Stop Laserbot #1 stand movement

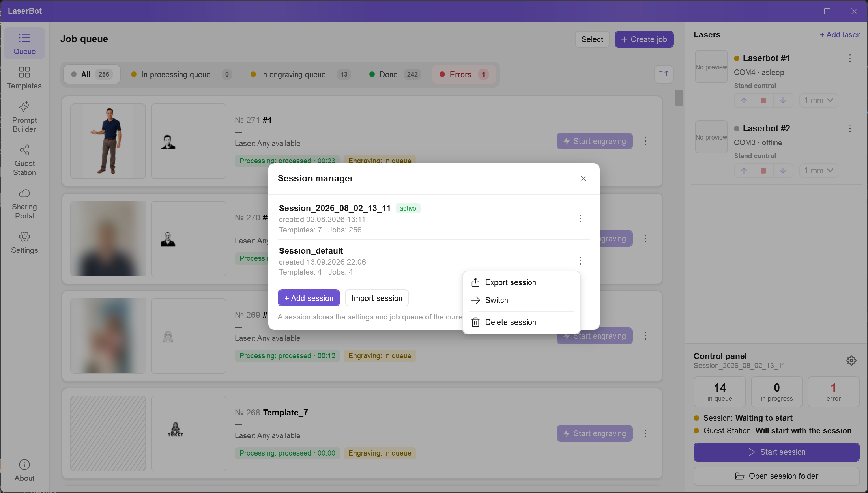coord(763,101)
